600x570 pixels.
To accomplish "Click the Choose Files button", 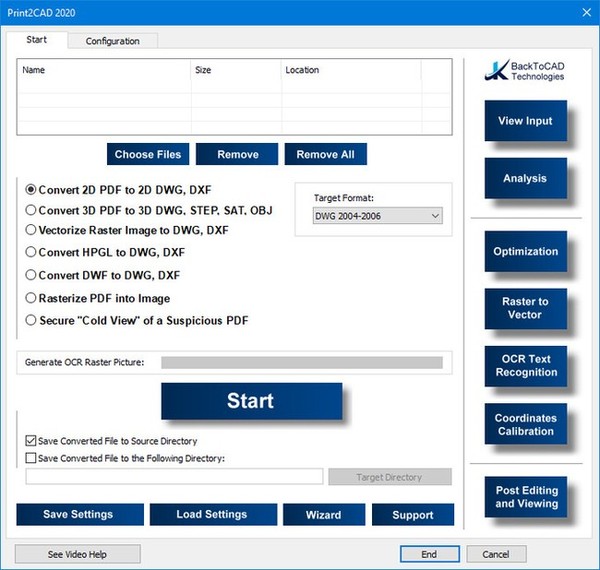I will click(x=148, y=154).
